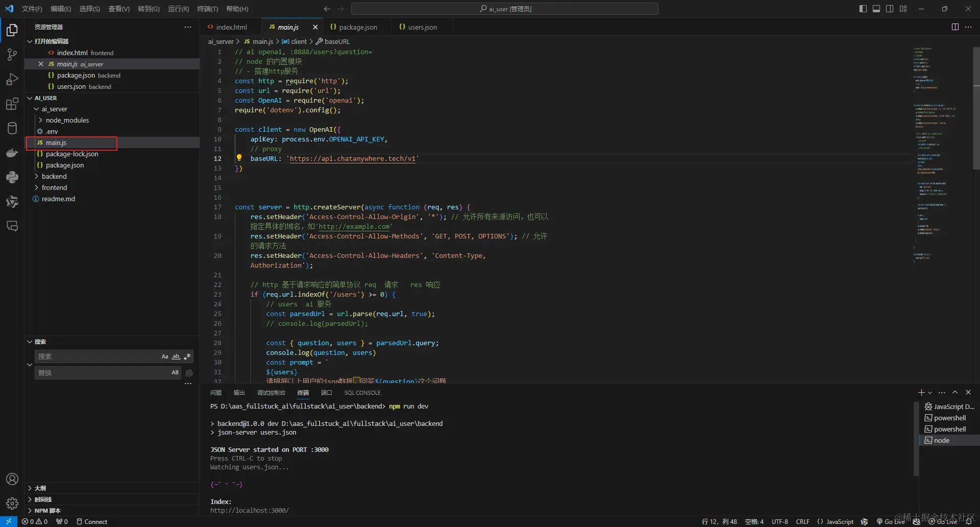Viewport: 980px width, 527px height.
Task: Open the Extensions view
Action: [x=12, y=104]
